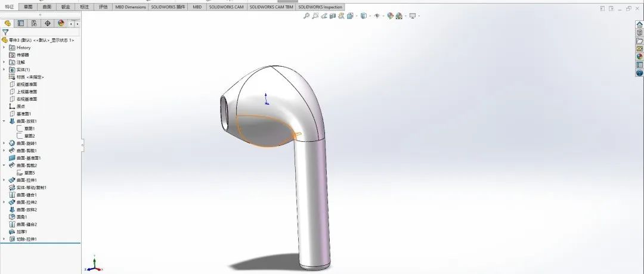Expand the 切除-拉伸1 feature

coord(4,239)
